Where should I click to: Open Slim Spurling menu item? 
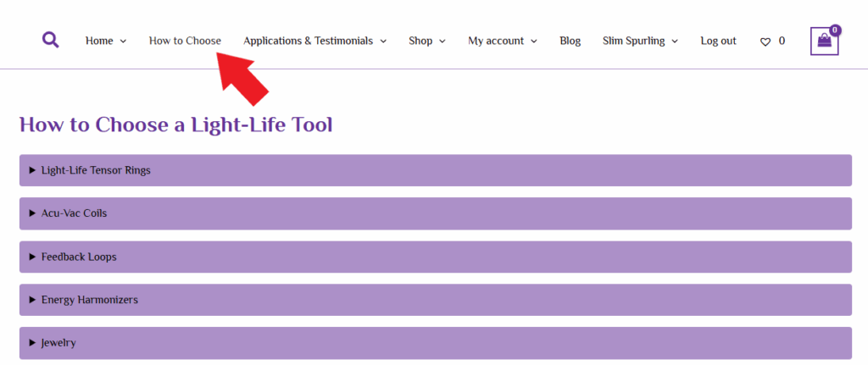click(634, 41)
